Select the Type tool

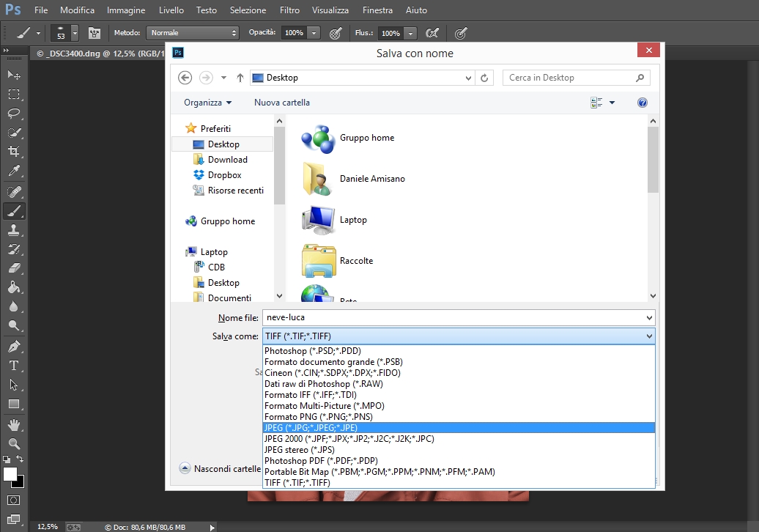coord(13,366)
